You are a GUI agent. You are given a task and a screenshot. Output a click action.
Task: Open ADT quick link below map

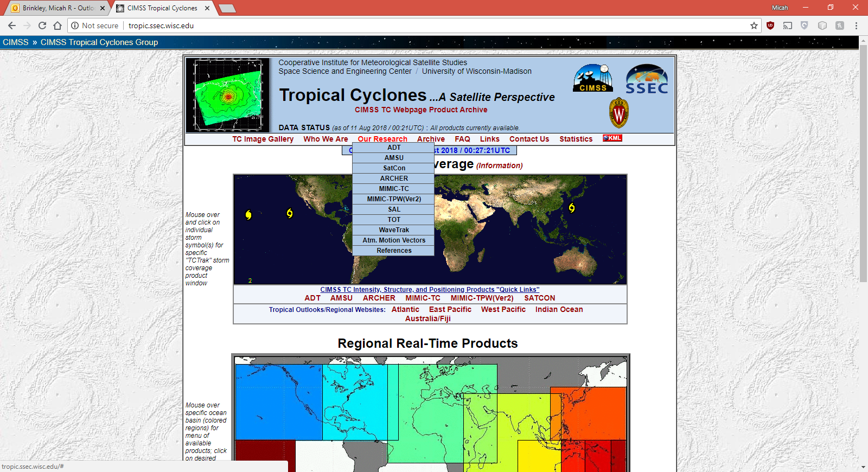pos(312,298)
